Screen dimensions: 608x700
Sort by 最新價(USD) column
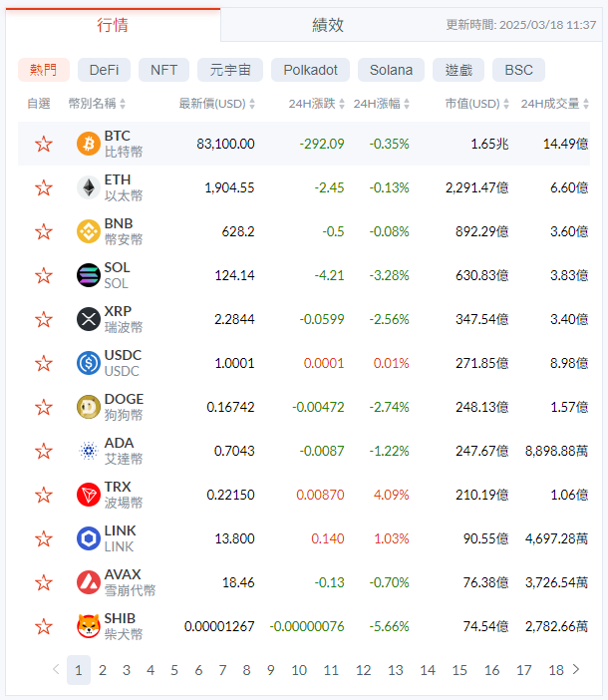coord(216,104)
